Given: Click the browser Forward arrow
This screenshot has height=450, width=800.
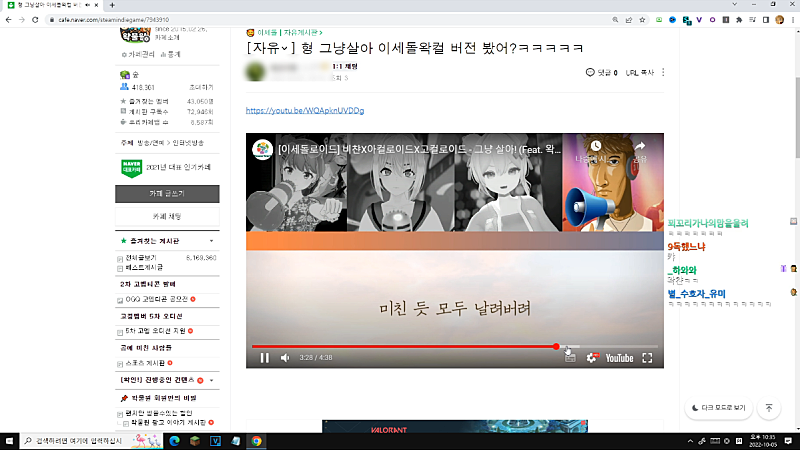Looking at the screenshot, I should (x=21, y=20).
